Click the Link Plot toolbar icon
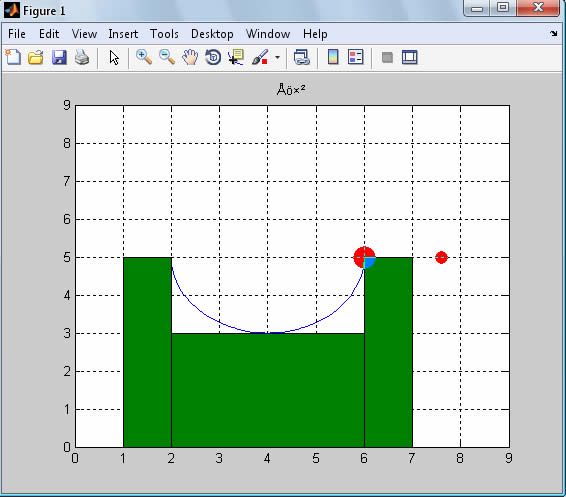566x497 pixels. 301,57
